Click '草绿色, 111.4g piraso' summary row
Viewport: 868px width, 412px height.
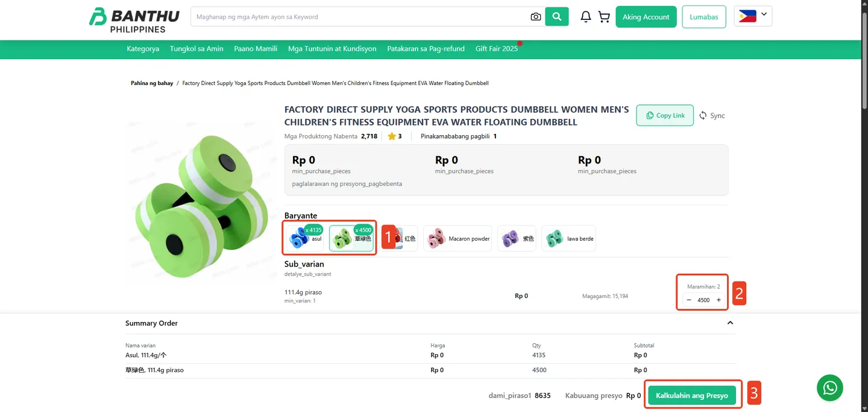(430, 370)
